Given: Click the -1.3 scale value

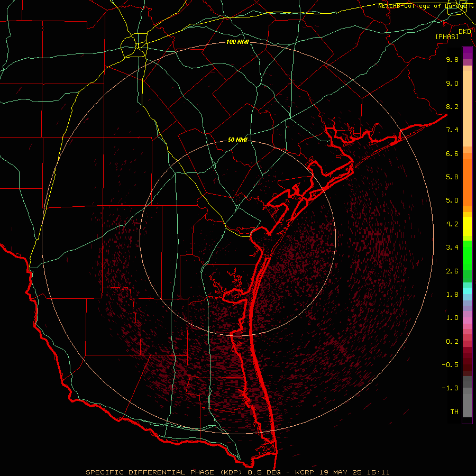Looking at the screenshot, I should pos(450,388).
